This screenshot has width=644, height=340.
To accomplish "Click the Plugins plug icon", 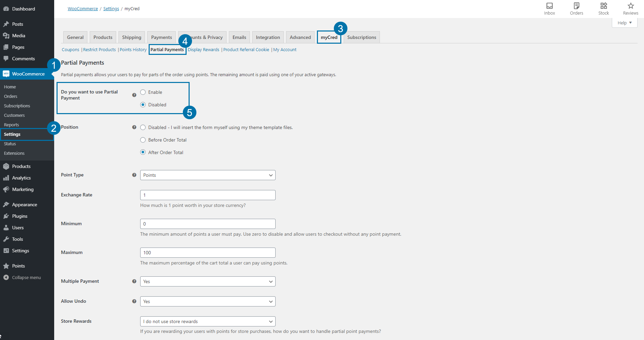I will tap(6, 216).
